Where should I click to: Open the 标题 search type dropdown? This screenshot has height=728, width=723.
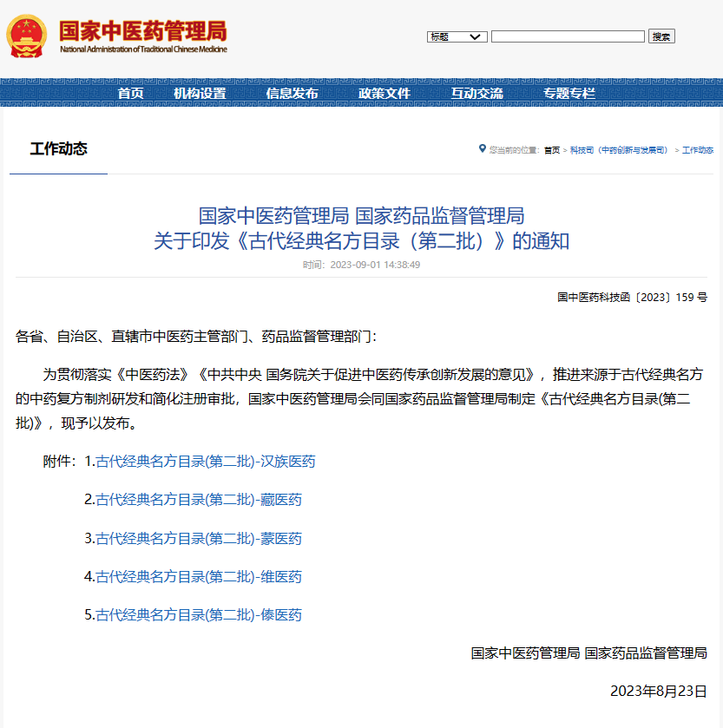click(x=457, y=36)
